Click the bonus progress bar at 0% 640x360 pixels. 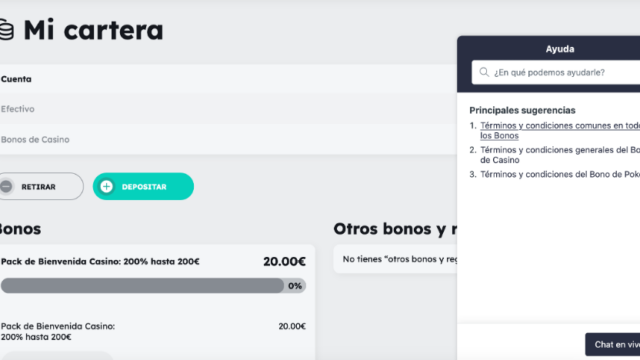153,286
